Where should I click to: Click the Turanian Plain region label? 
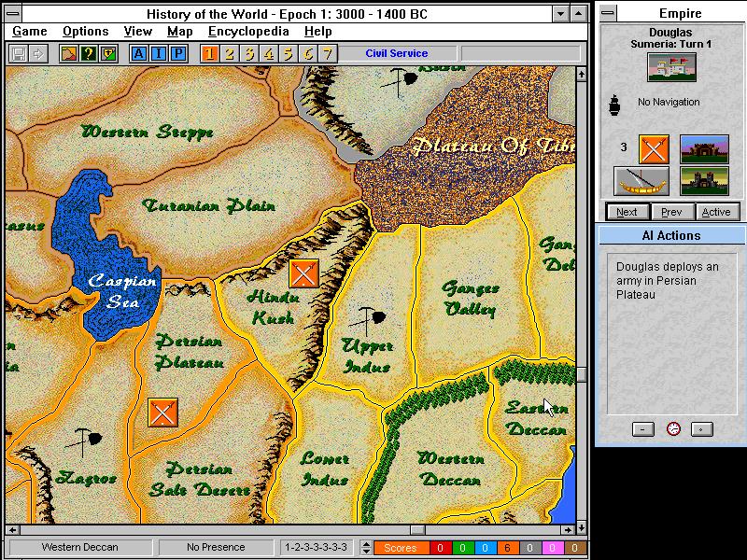click(x=208, y=205)
